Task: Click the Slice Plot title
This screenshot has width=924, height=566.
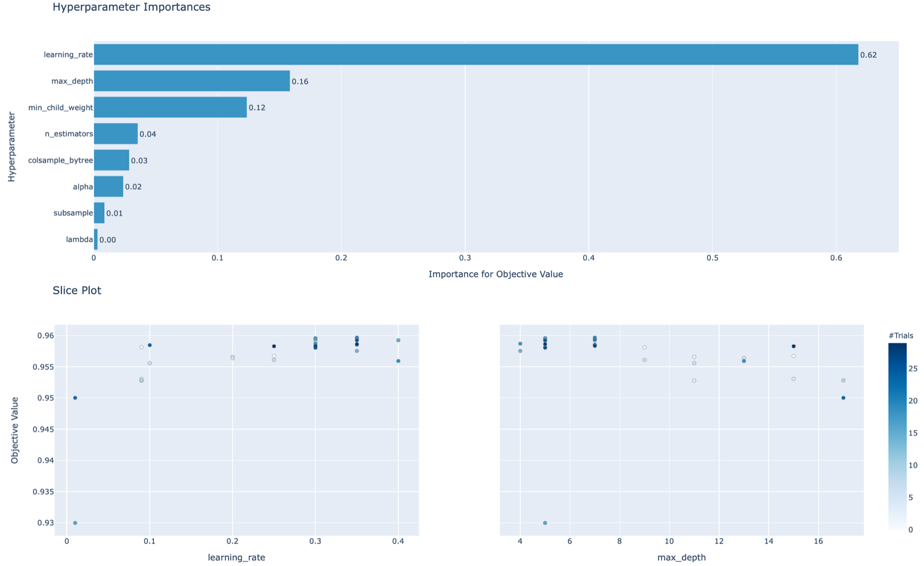Action: [x=76, y=290]
